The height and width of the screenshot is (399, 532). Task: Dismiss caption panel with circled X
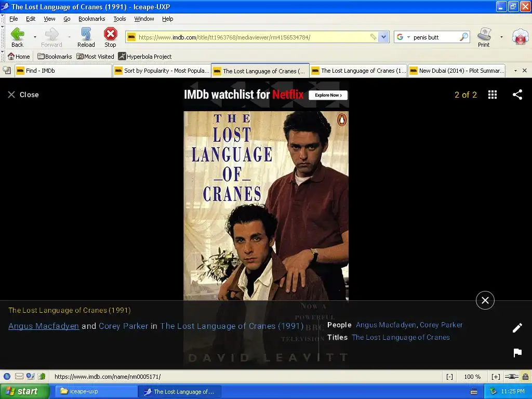pos(485,300)
